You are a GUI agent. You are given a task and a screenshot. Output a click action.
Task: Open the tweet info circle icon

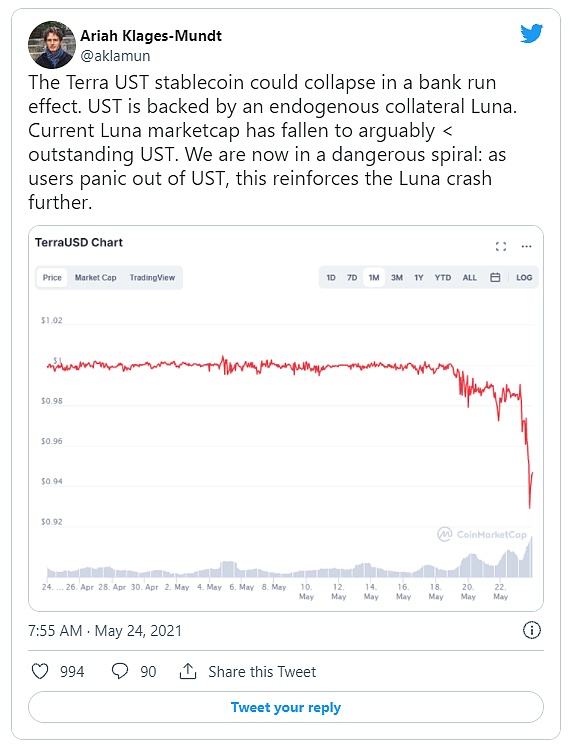coord(532,630)
